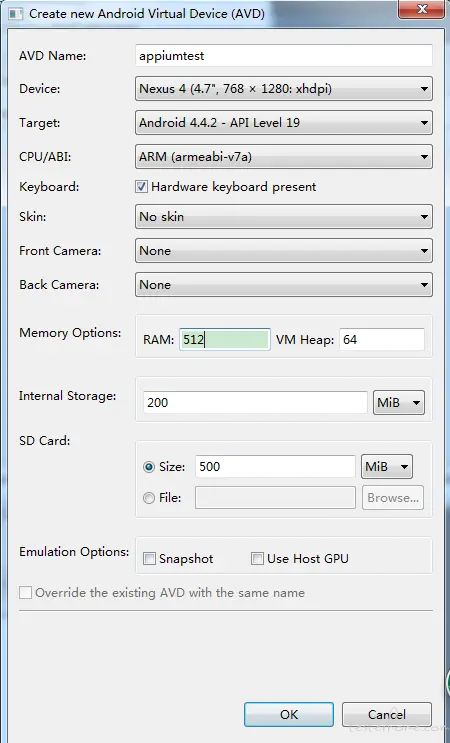This screenshot has height=743, width=450.
Task: Select the SD Card Size radio button
Action: pyautogui.click(x=149, y=467)
